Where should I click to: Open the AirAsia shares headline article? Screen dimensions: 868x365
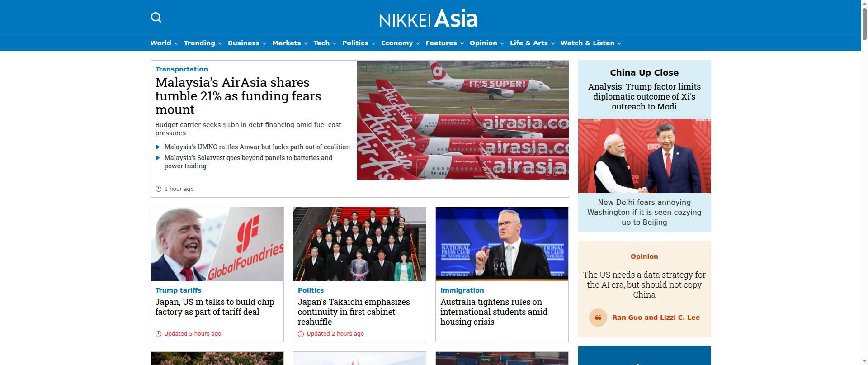(x=238, y=96)
